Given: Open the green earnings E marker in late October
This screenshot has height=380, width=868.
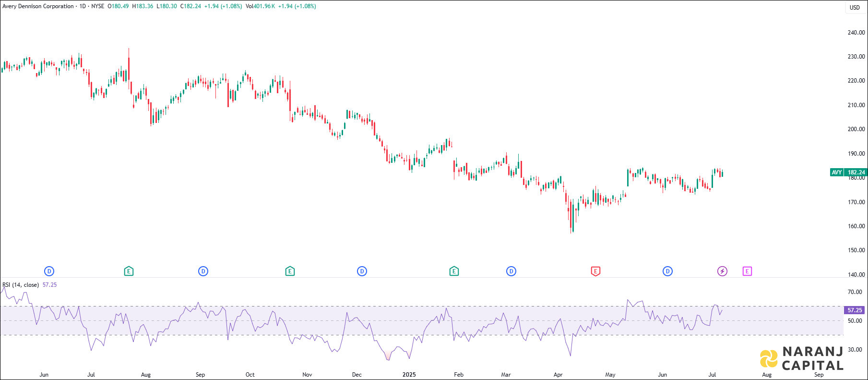Looking at the screenshot, I should pos(290,271).
